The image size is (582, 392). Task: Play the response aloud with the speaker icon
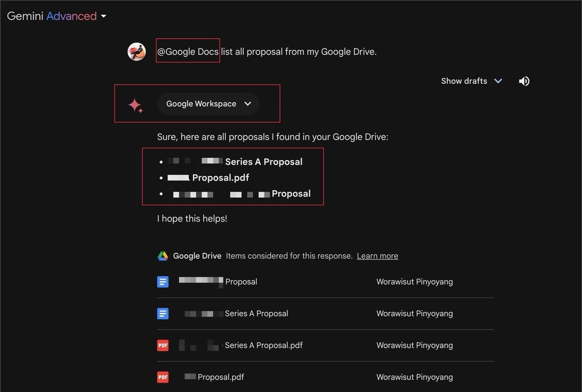pos(524,81)
